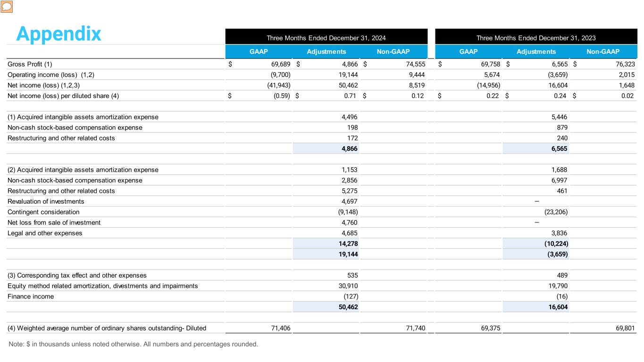644x362 pixels.
Task: Click the Adjustments column header under 2023
Action: [x=536, y=52]
